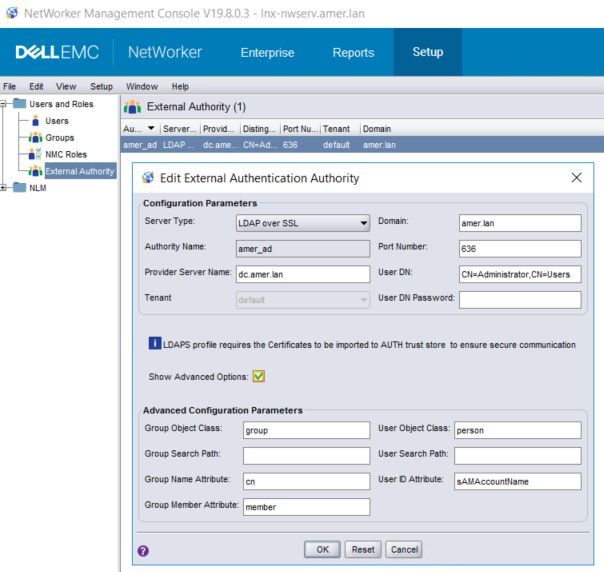Click the purple help icon in dialog
This screenshot has width=604, height=572.
tap(143, 550)
